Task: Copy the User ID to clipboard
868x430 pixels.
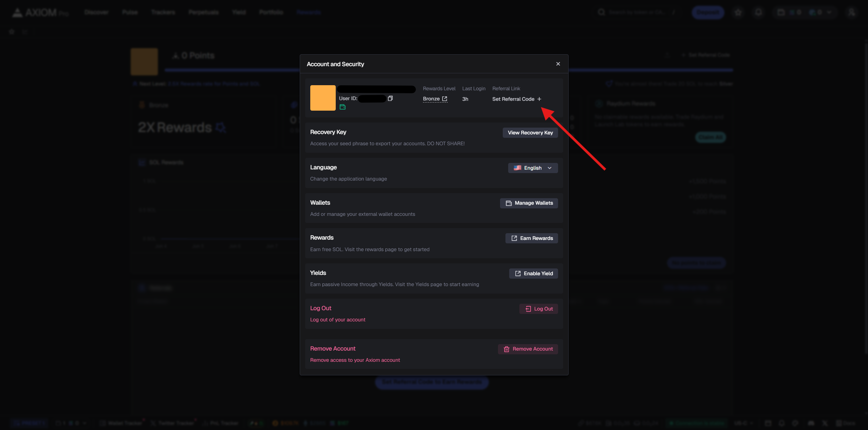Action: [390, 98]
